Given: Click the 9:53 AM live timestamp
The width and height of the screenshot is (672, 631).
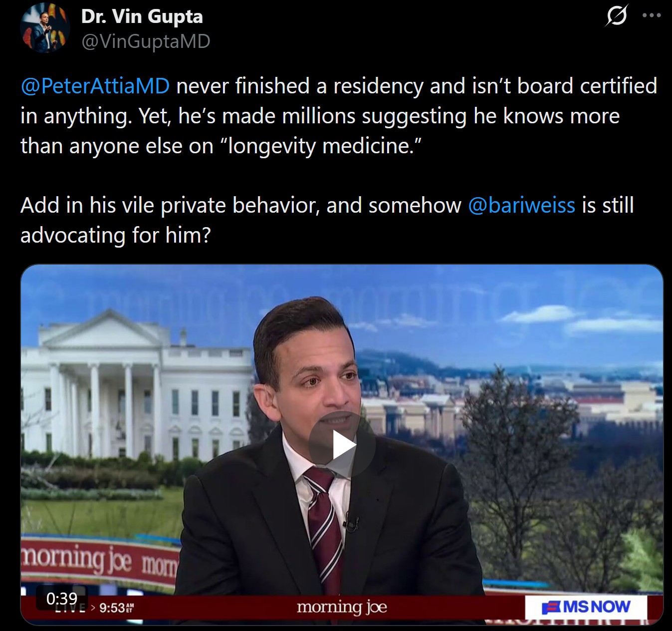Looking at the screenshot, I should pos(116,608).
